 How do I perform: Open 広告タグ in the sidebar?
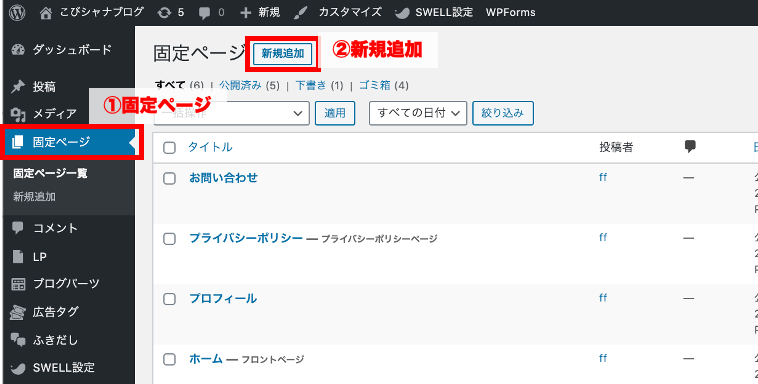(56, 312)
